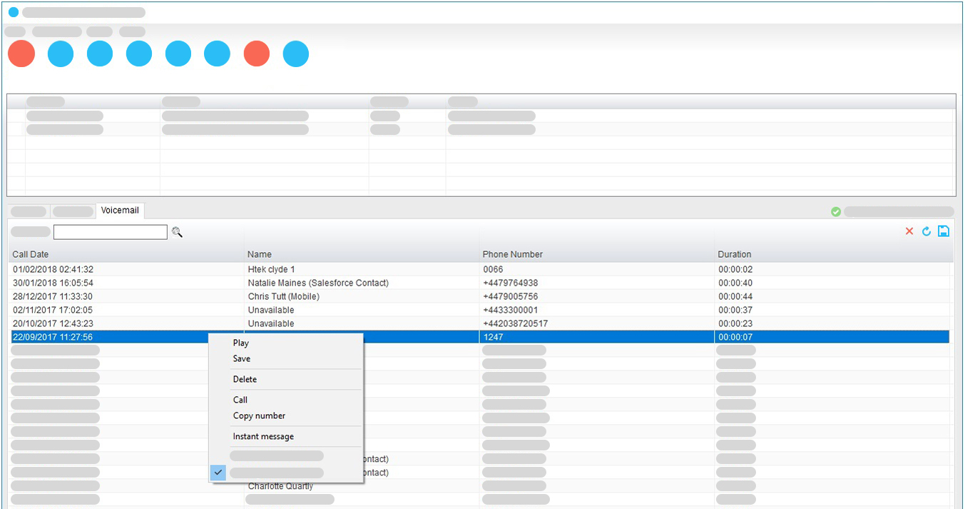Click phone number 0066
Screen dimensions: 980x509
tap(494, 270)
